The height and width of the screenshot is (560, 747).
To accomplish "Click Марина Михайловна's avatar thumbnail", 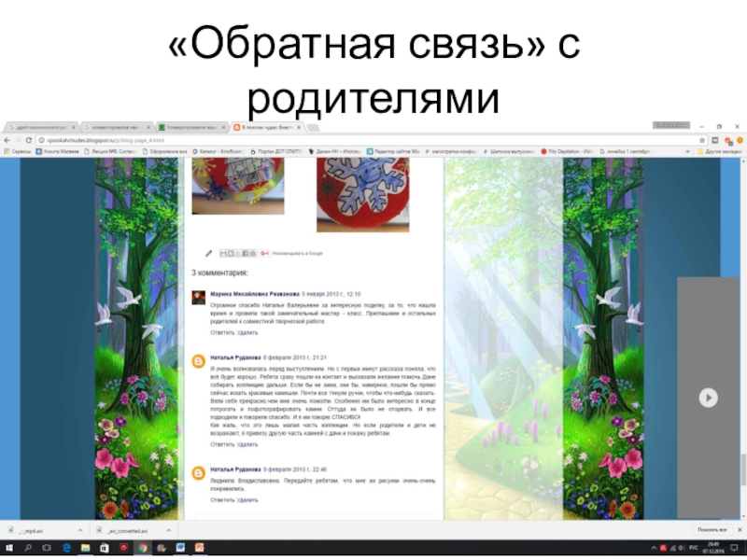I will (x=199, y=298).
